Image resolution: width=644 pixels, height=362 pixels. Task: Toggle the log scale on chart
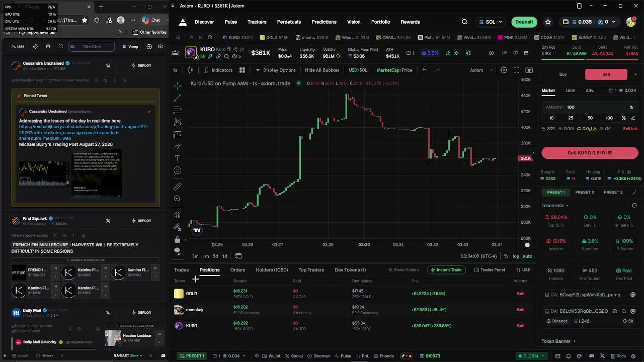pyautogui.click(x=516, y=256)
